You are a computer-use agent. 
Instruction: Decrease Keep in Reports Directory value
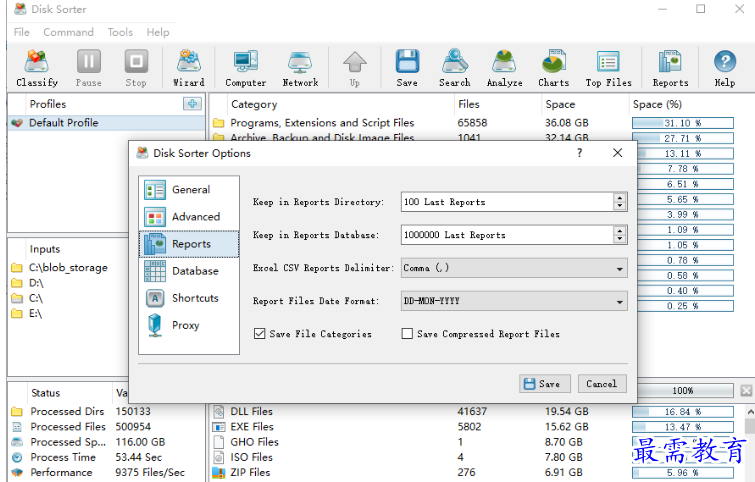tap(620, 206)
